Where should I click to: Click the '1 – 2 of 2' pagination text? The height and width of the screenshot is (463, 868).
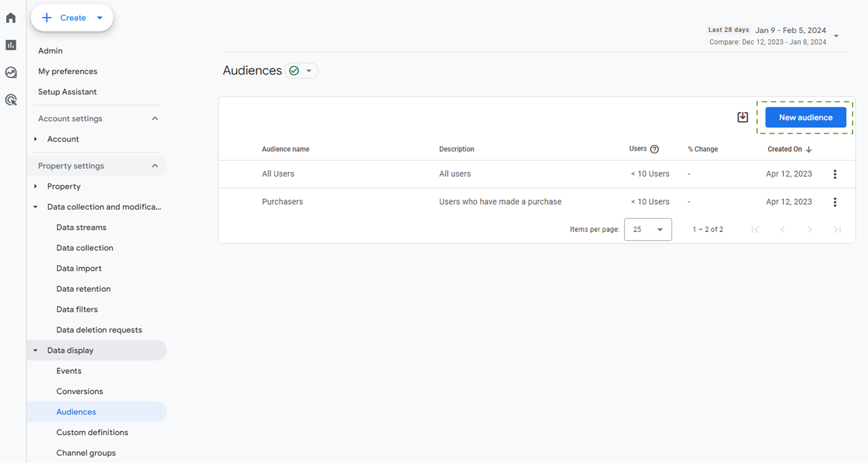tap(708, 230)
